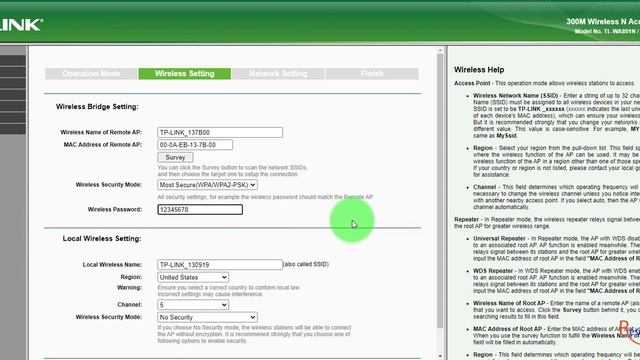This screenshot has height=360, width=640.
Task: Click the scroll up arrow of settings panel
Action: [440, 51]
